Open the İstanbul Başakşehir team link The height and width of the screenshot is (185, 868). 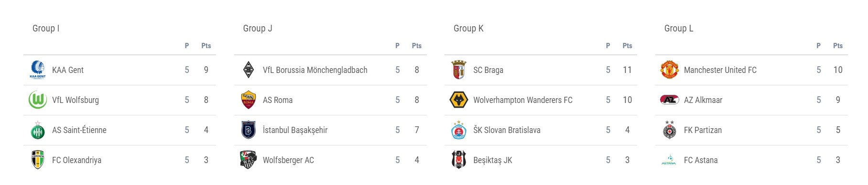(x=295, y=130)
